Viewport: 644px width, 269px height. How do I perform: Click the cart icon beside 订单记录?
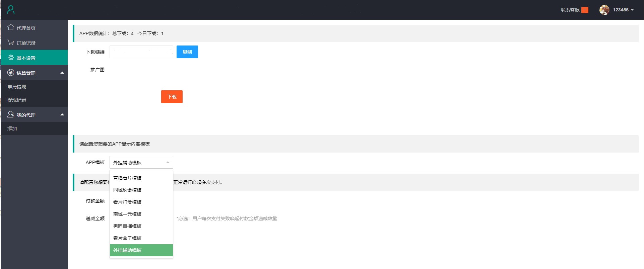(11, 42)
